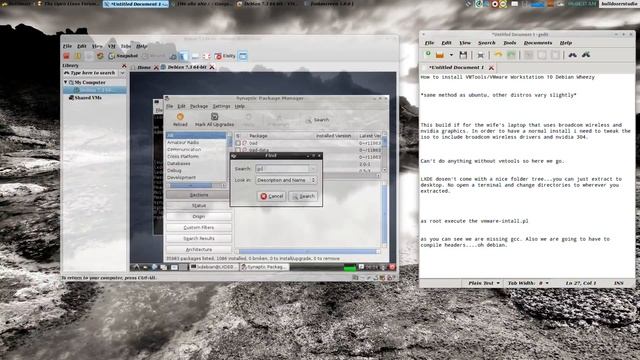The height and width of the screenshot is (360, 640).
Task: Collapse the My Computer tree node
Action: tap(66, 82)
